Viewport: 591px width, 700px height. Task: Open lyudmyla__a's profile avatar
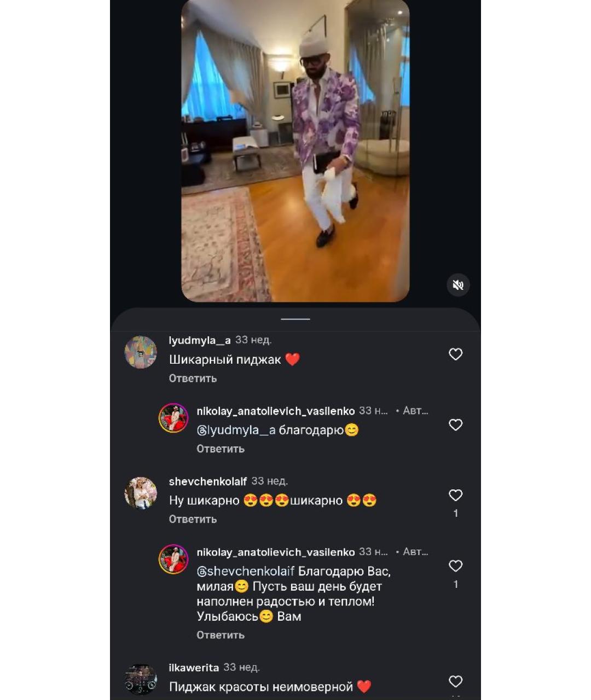click(141, 352)
